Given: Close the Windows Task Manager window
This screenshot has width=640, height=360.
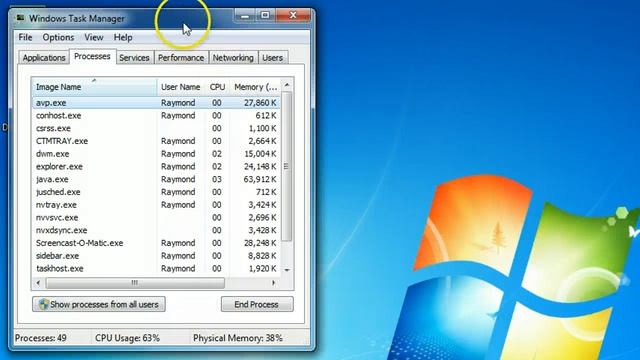Looking at the screenshot, I should coord(293,16).
